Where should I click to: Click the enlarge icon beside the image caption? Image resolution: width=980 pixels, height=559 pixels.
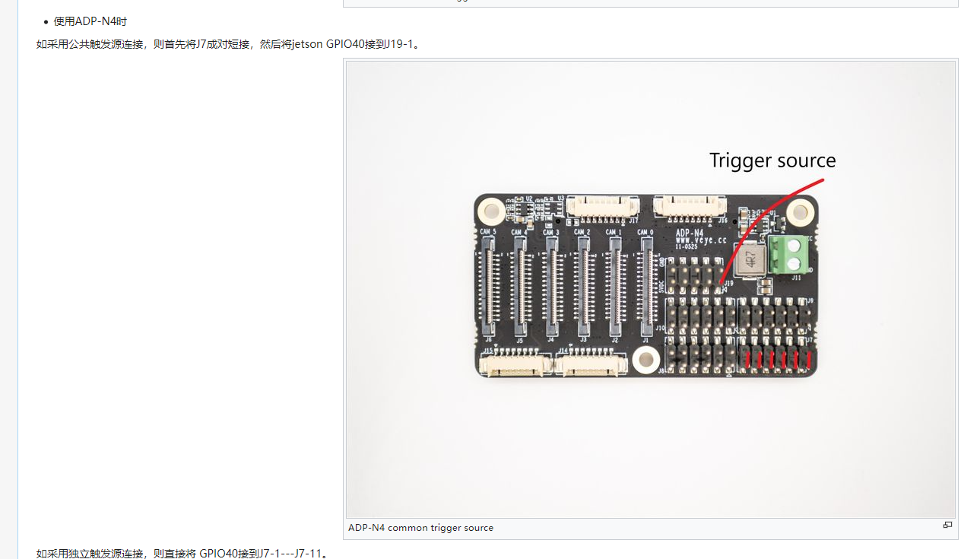coord(947,525)
